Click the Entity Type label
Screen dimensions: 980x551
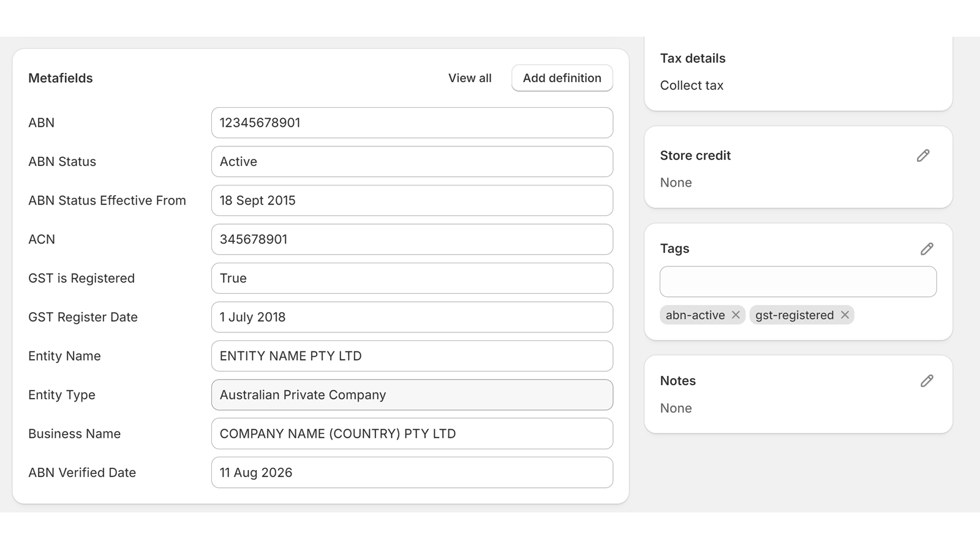click(x=62, y=395)
